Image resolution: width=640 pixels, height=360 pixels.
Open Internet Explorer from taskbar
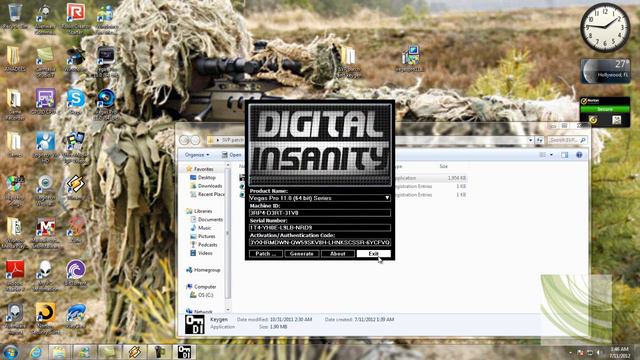(x=36, y=352)
